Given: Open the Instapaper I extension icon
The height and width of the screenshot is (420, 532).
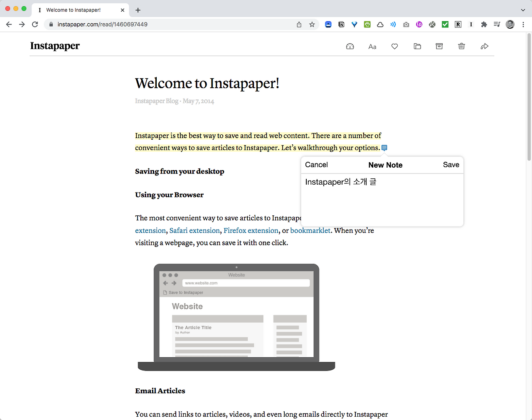Looking at the screenshot, I should coord(471,25).
